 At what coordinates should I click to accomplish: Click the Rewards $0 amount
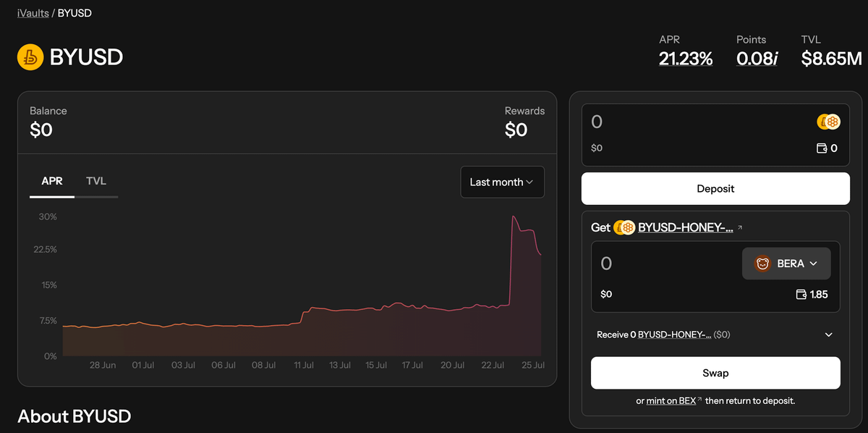(516, 130)
